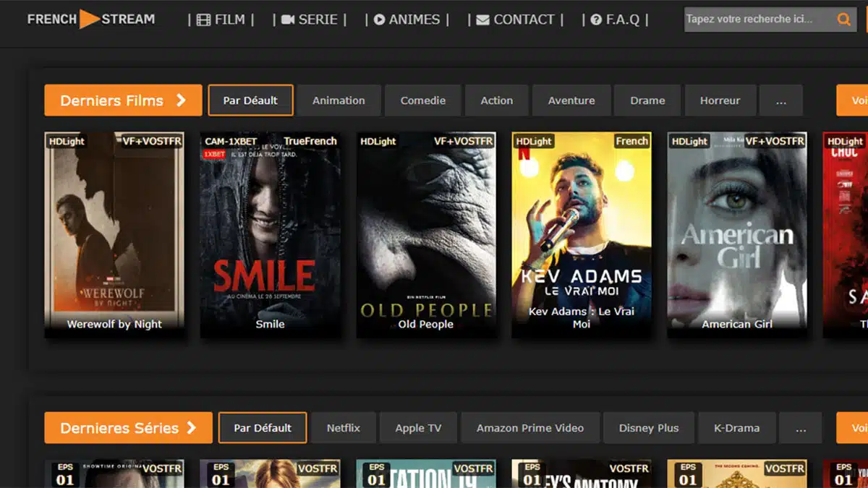The height and width of the screenshot is (488, 868).
Task: Select the series 'Par Défault' tab
Action: [263, 428]
